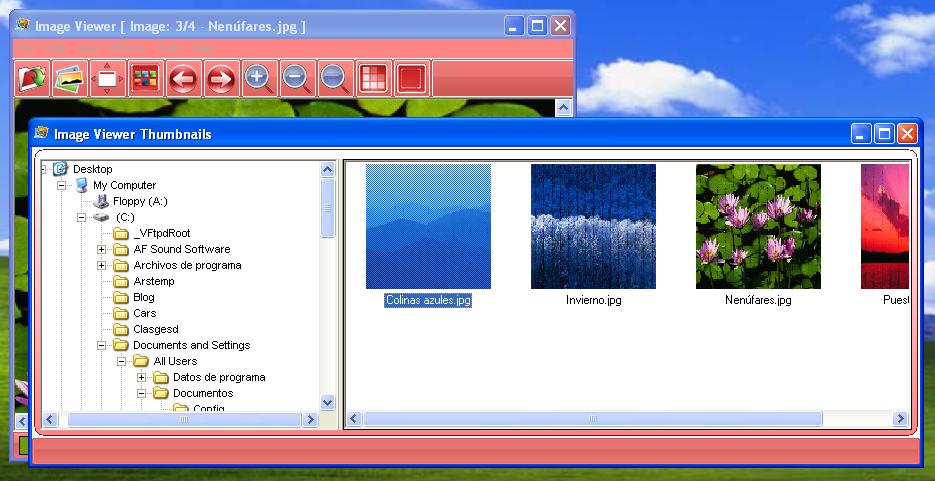935x481 pixels.
Task: Click the folder tree vertical scrollbar thumb
Action: pos(327,208)
